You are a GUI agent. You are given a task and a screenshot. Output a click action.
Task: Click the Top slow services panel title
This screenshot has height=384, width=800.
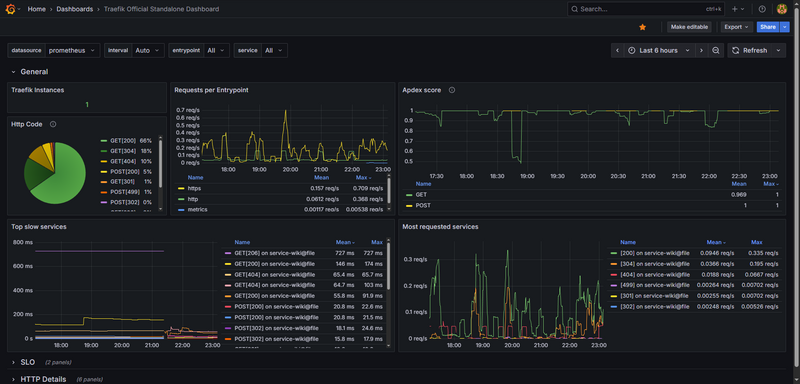pos(39,226)
